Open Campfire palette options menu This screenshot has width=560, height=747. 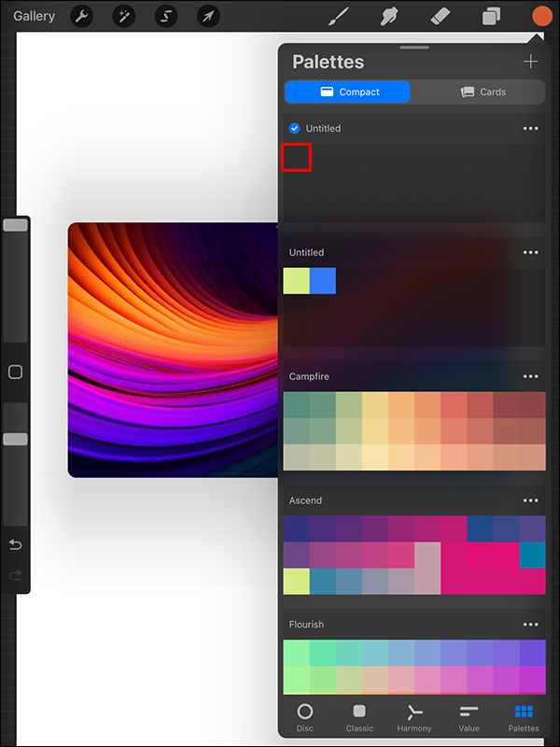tap(530, 376)
